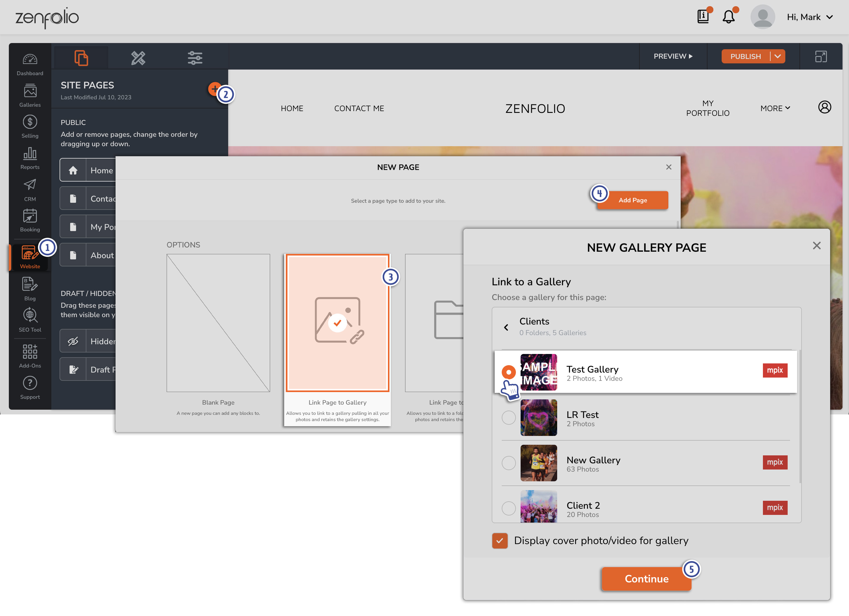Choose the Link Page to Gallery option
Viewport: 849px width, 616px height.
(x=337, y=323)
